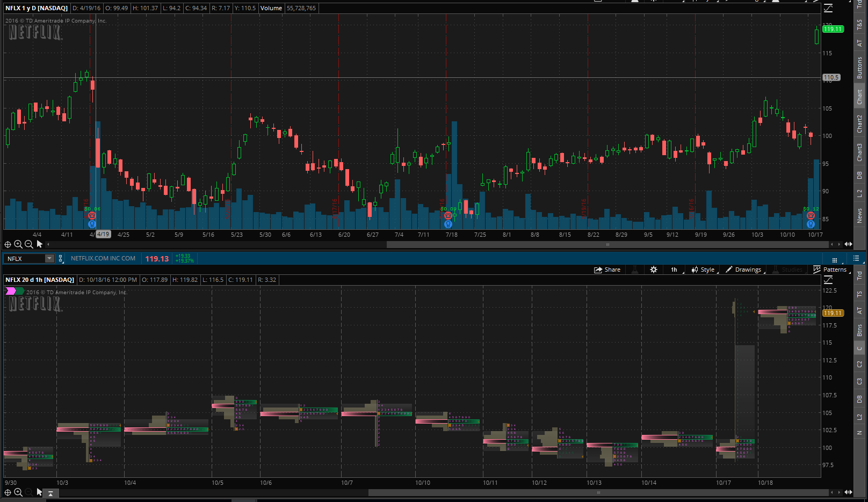Viewport: 868px width, 502px height.
Task: Click the zoom out magnifier on upper chart
Action: (29, 244)
